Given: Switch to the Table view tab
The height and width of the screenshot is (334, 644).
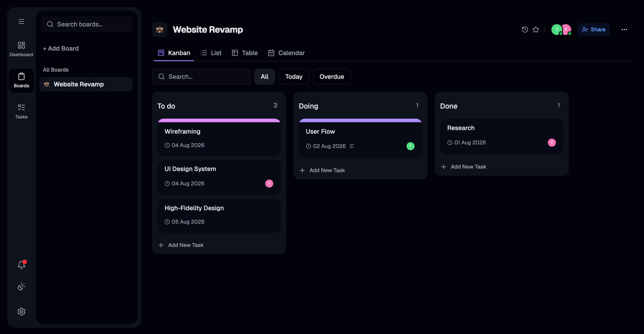Looking at the screenshot, I should click(245, 53).
